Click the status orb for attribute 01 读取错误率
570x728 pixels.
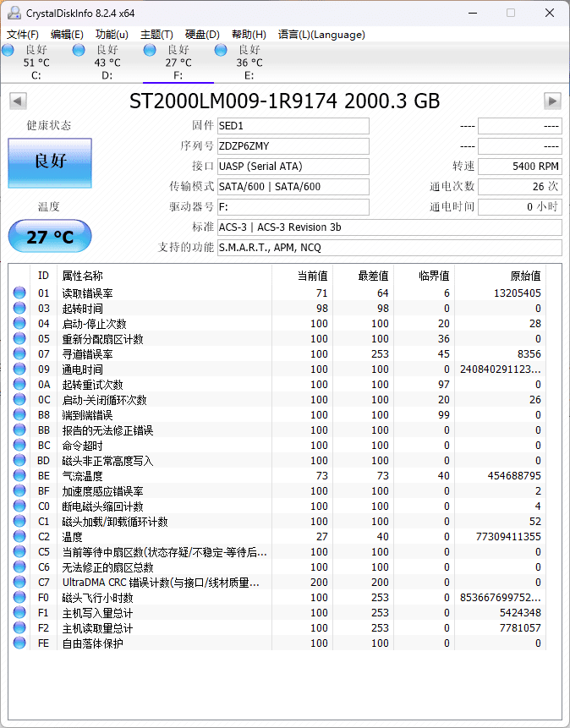19,293
